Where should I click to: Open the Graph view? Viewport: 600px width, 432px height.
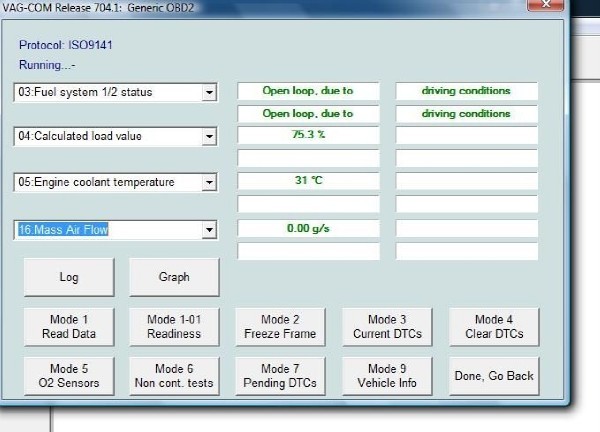(x=174, y=277)
